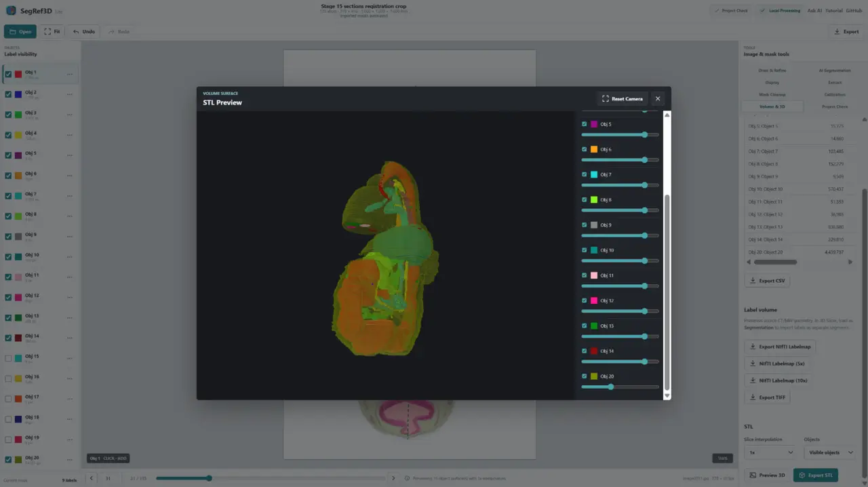Image resolution: width=868 pixels, height=487 pixels.
Task: Uncheck Obj 13 in STL Preview
Action: 585,326
